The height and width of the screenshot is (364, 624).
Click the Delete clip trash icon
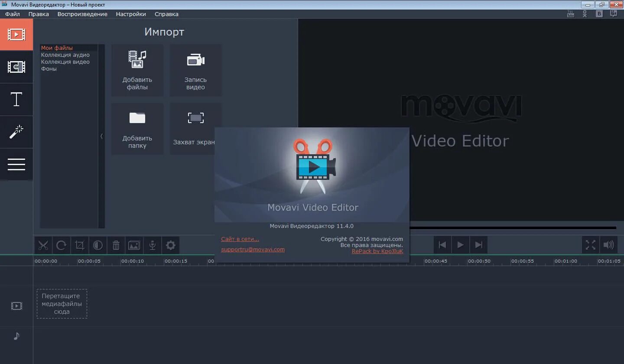pyautogui.click(x=116, y=245)
